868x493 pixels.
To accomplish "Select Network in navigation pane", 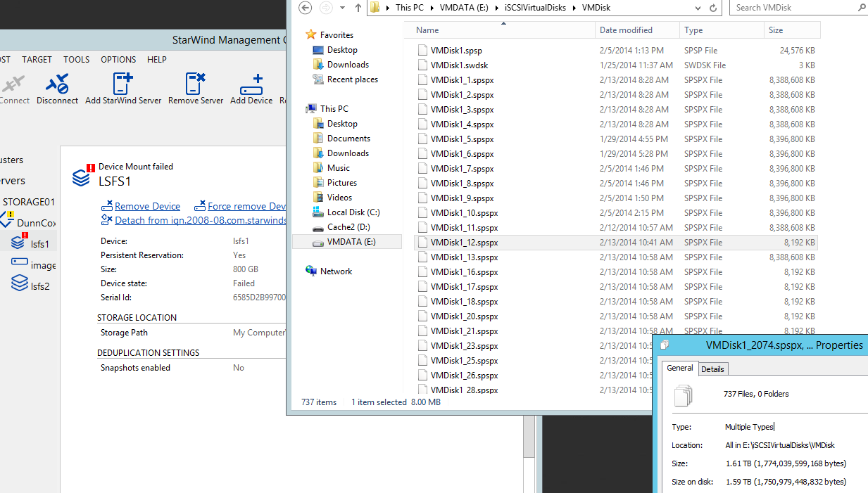I will [x=336, y=271].
